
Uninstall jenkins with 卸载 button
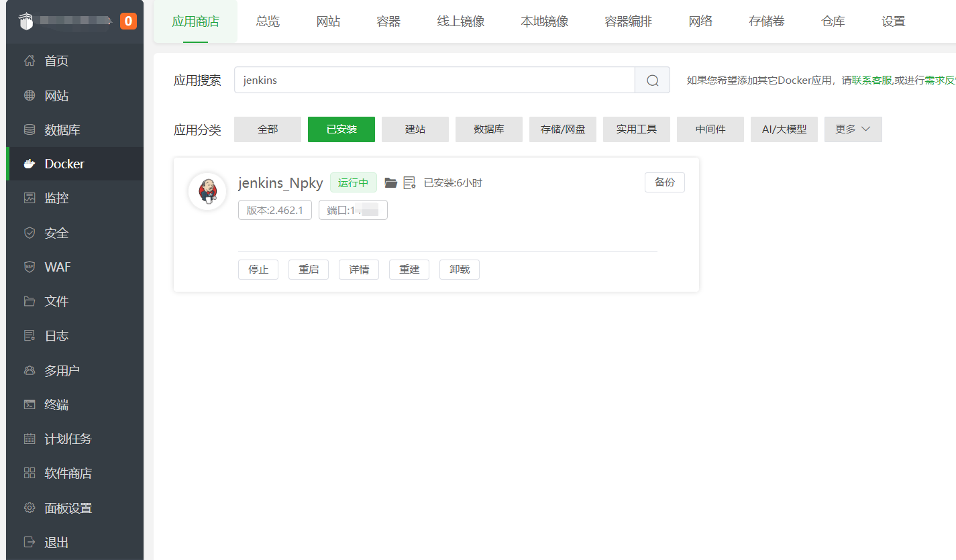[460, 270]
